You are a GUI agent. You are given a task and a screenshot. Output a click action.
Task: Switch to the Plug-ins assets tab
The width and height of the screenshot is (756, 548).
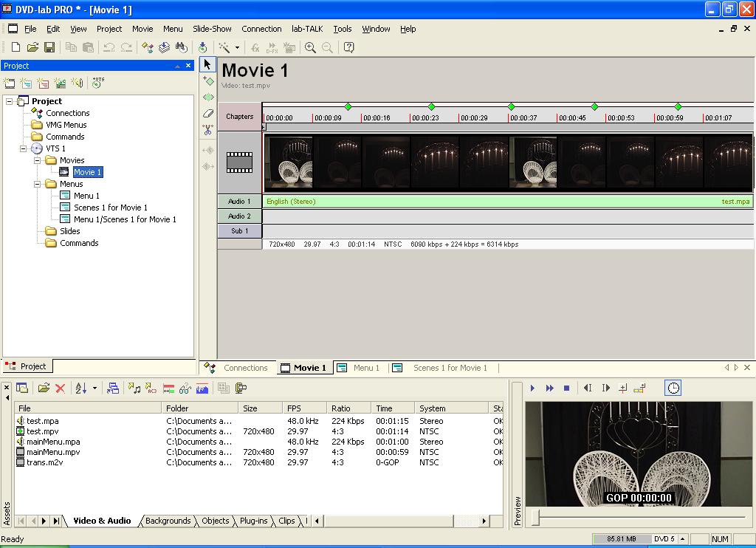(254, 521)
